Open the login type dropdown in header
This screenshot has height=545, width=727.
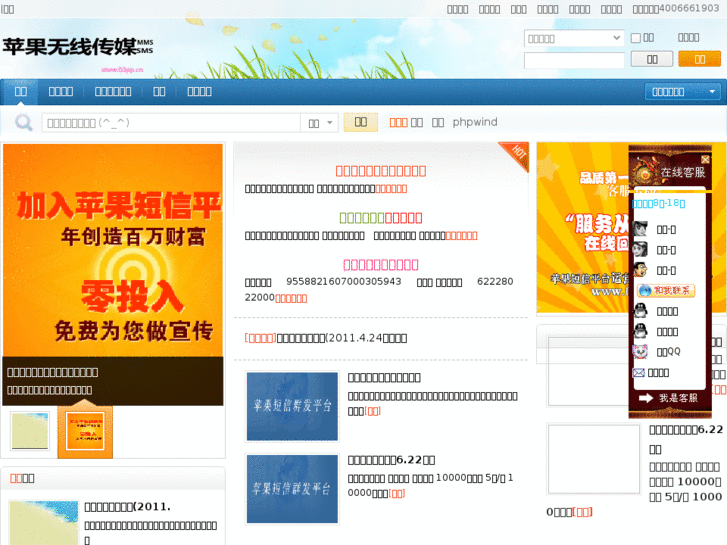pyautogui.click(x=574, y=38)
